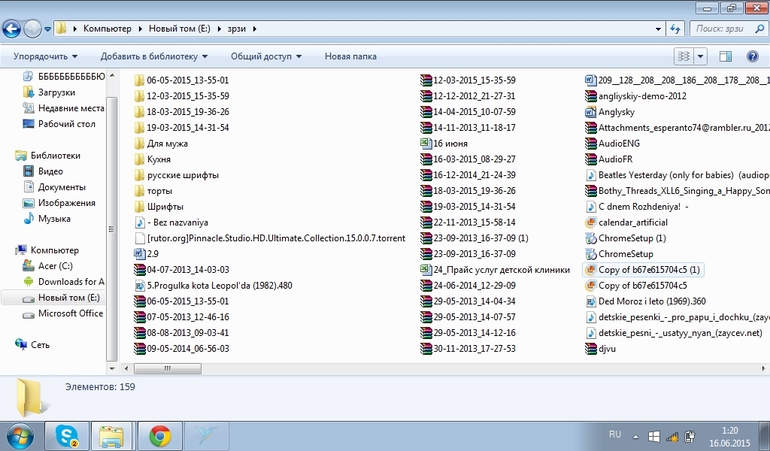The image size is (770, 451).
Task: Open the view options dropdown arrow
Action: click(x=701, y=57)
